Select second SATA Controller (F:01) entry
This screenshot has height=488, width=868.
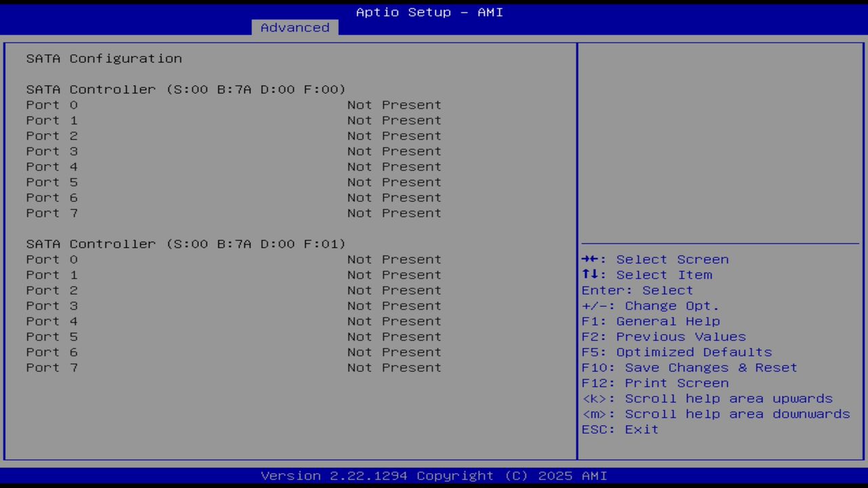[185, 243]
